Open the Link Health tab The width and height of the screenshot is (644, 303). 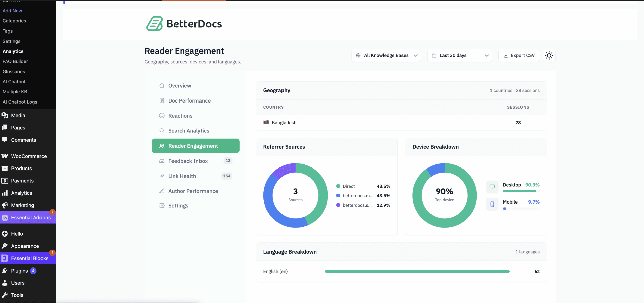point(195,176)
